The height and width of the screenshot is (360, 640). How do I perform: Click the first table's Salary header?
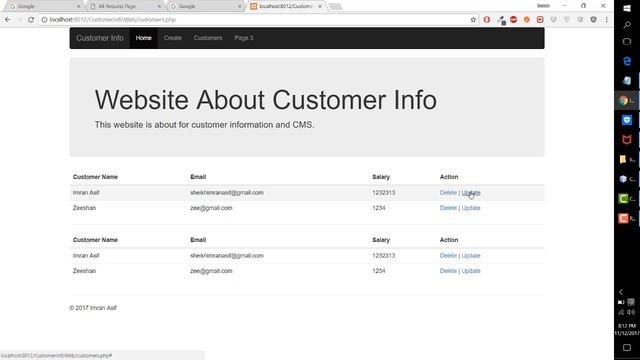click(381, 177)
